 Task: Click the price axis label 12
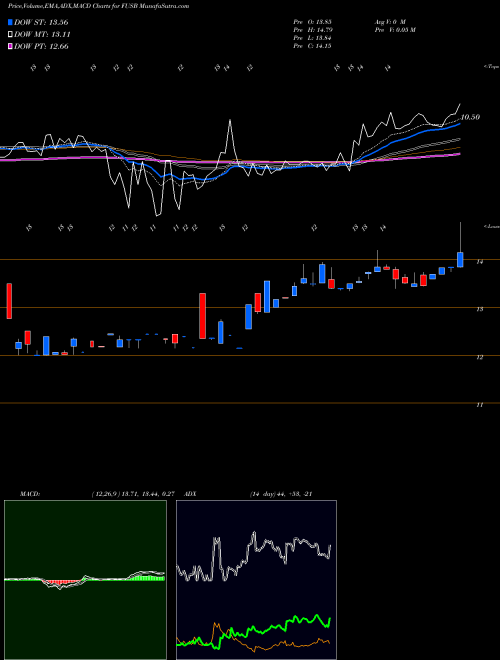(479, 357)
